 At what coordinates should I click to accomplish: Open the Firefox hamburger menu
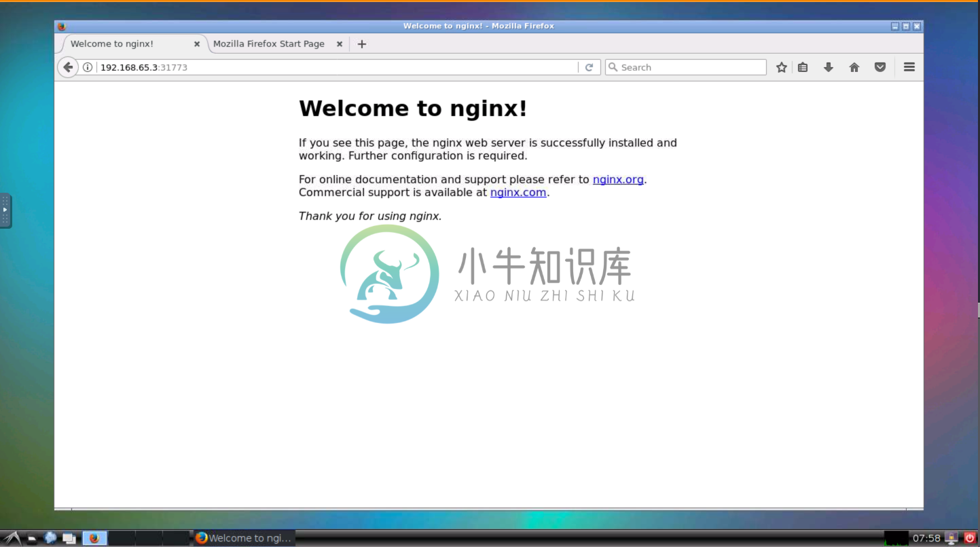909,67
